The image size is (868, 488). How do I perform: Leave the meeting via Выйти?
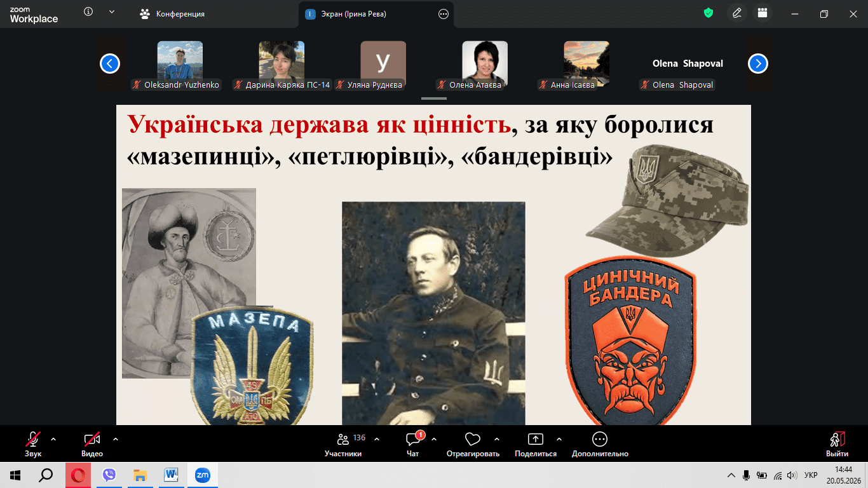point(837,444)
